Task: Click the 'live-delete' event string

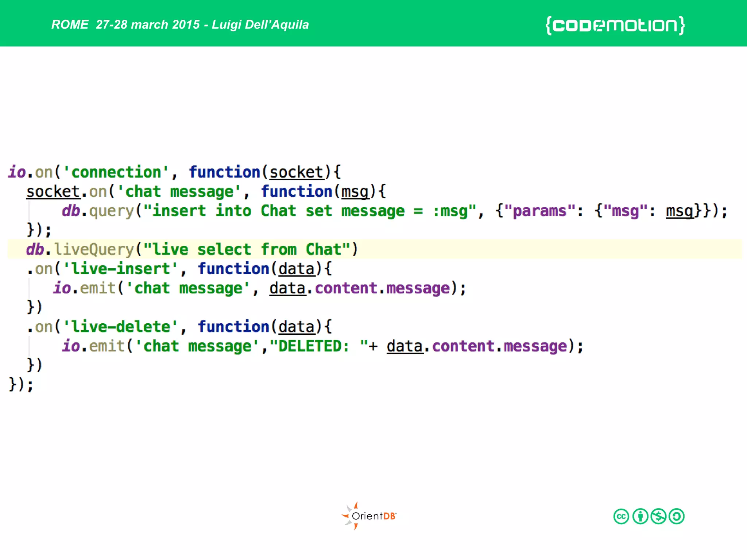Action: click(x=120, y=327)
